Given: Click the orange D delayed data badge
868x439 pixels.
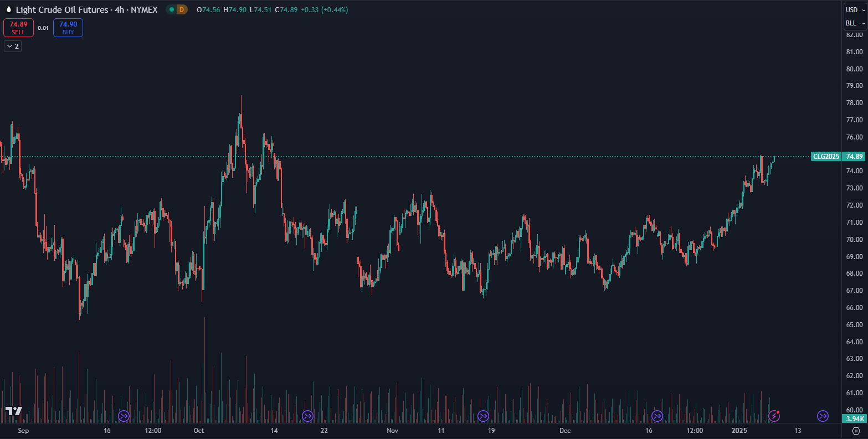Looking at the screenshot, I should click(x=181, y=9).
